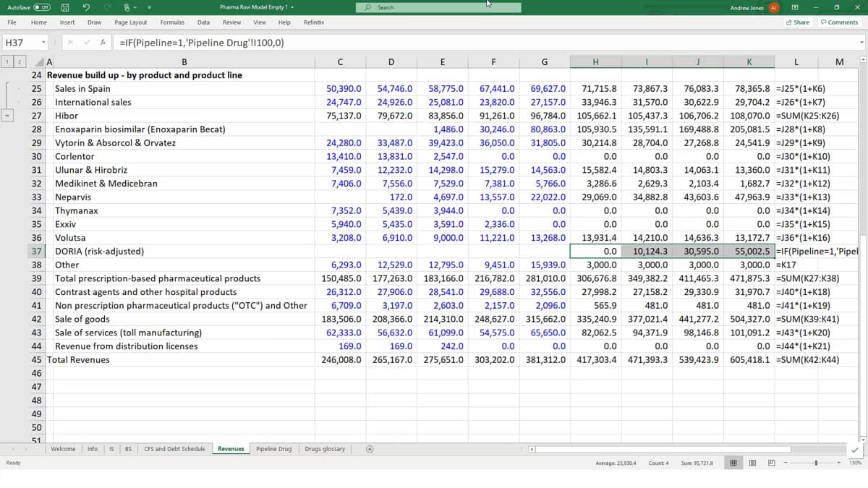This screenshot has height=488, width=868.
Task: Click outline level 1 button
Action: pyautogui.click(x=8, y=61)
